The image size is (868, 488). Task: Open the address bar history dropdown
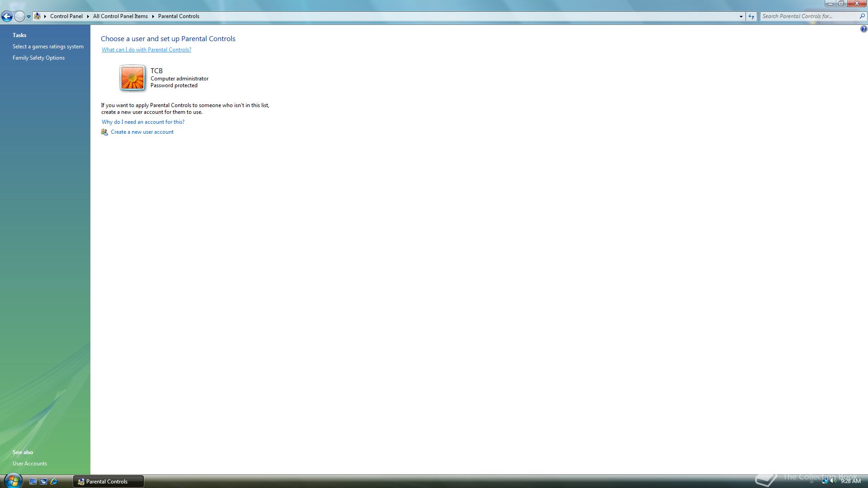coord(741,16)
